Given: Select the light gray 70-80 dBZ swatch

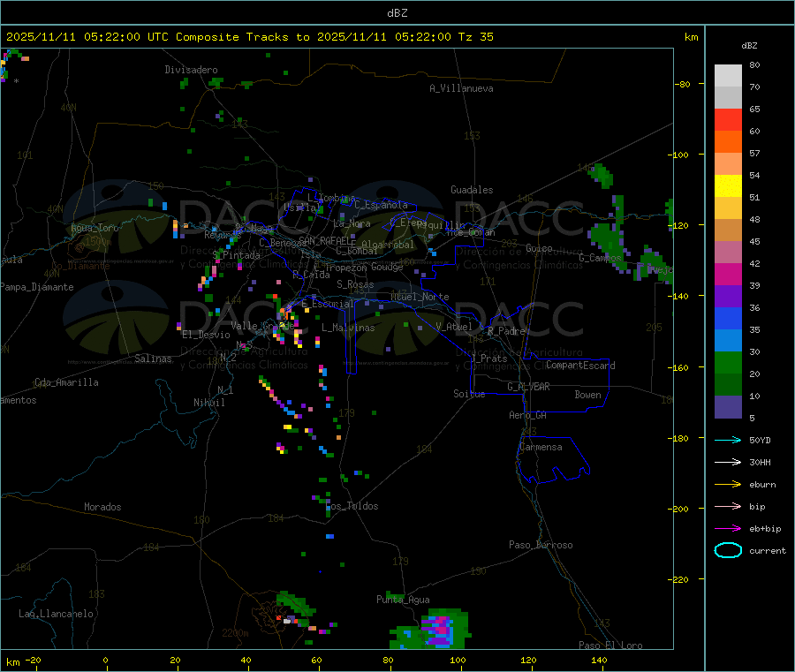Looking at the screenshot, I should 728,76.
